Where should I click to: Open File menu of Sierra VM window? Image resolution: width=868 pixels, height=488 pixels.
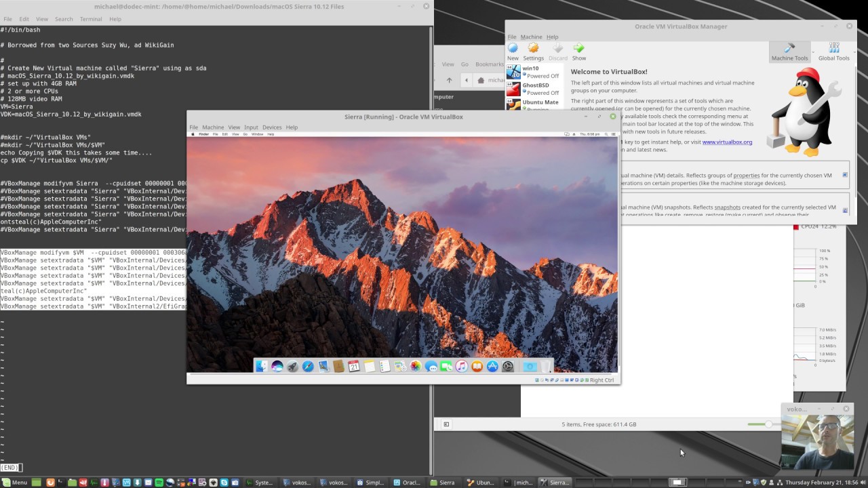pos(194,127)
